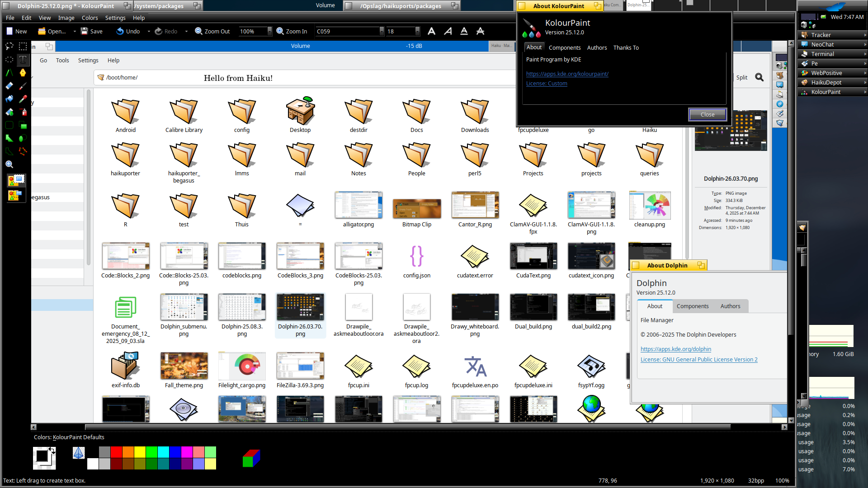This screenshot has width=868, height=488.
Task: Select the Spraycan tool
Action: pos(23,112)
